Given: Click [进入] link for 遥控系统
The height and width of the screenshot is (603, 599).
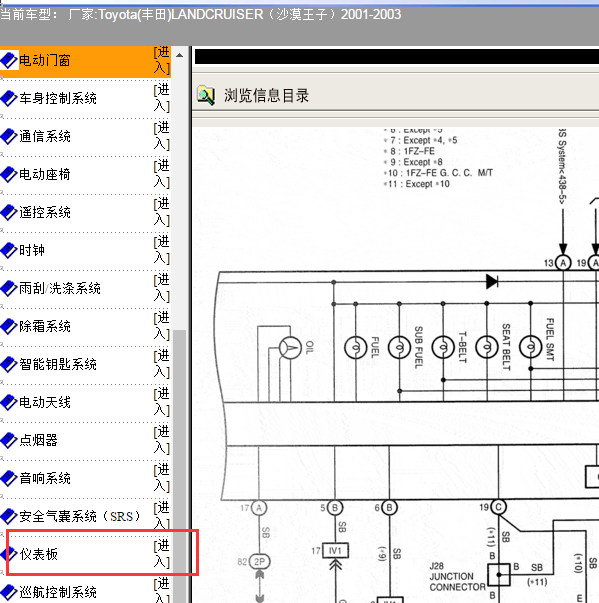Looking at the screenshot, I should pos(161,212).
